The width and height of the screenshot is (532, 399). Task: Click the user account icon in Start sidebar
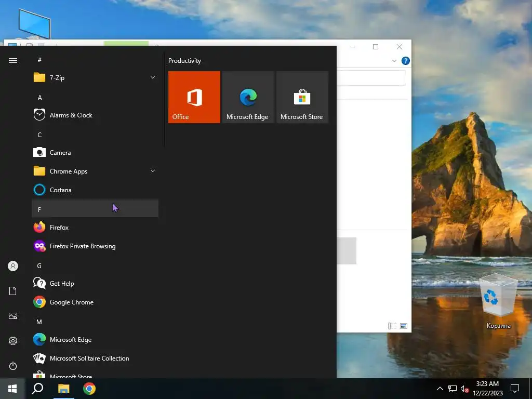click(x=13, y=266)
